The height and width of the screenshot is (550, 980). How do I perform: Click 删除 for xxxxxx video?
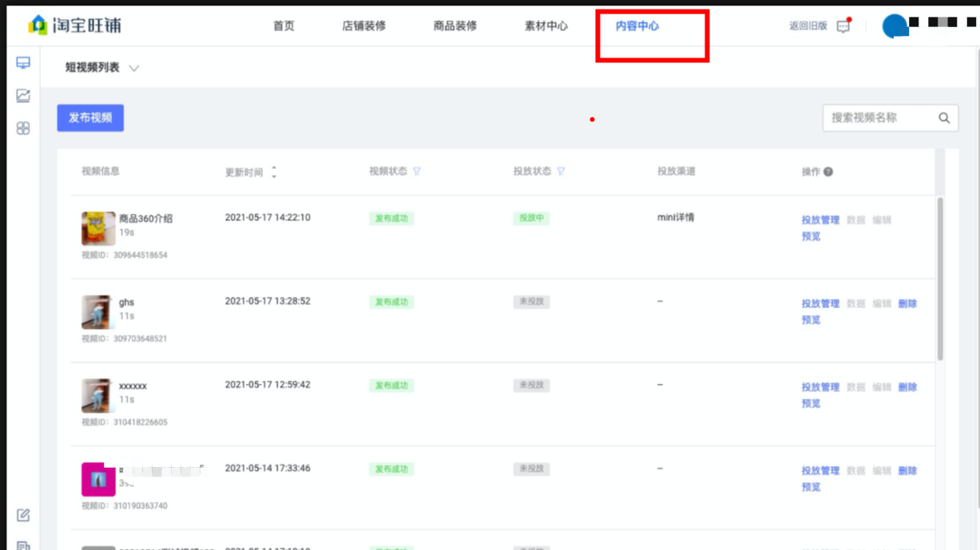[907, 388]
